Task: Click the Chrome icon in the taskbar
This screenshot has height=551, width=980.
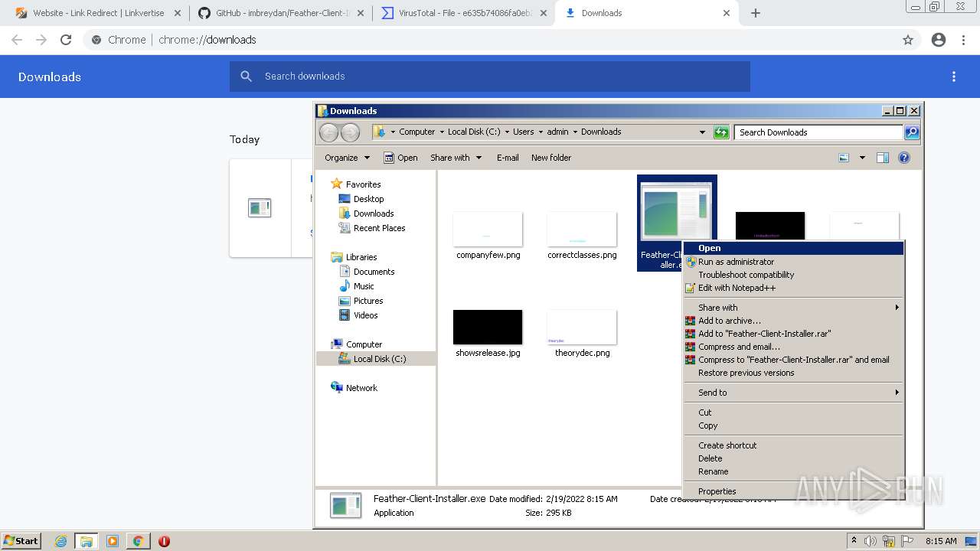Action: [x=138, y=541]
